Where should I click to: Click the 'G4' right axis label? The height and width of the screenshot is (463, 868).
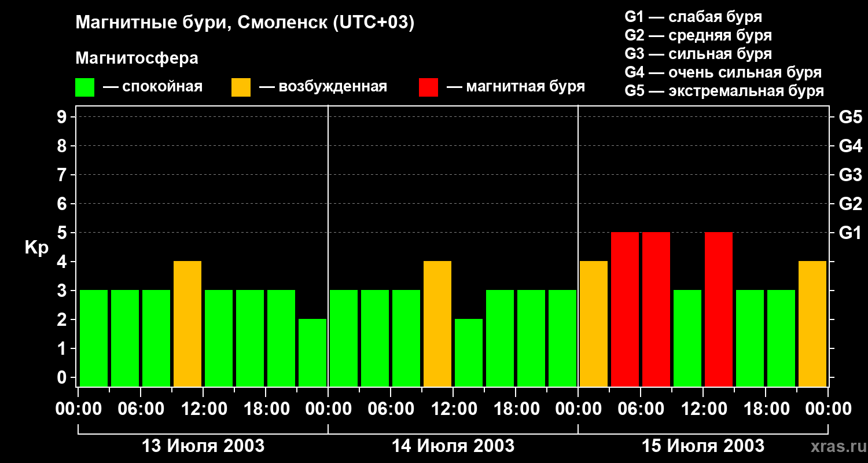(850, 146)
